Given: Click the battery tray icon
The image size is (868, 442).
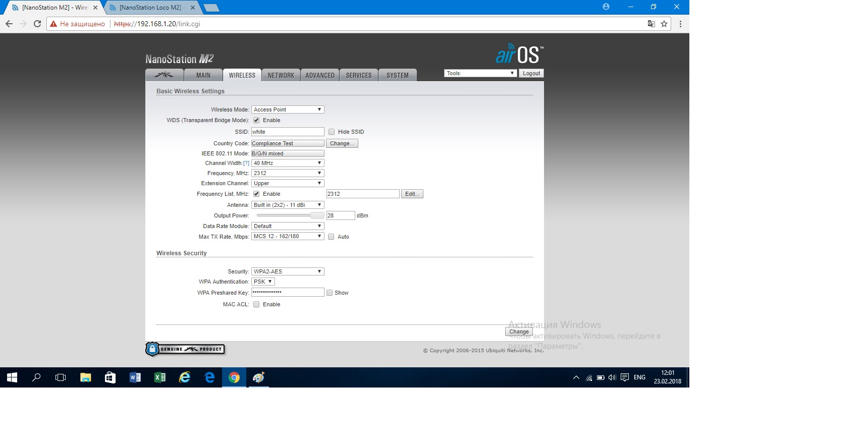Looking at the screenshot, I should pyautogui.click(x=601, y=377).
